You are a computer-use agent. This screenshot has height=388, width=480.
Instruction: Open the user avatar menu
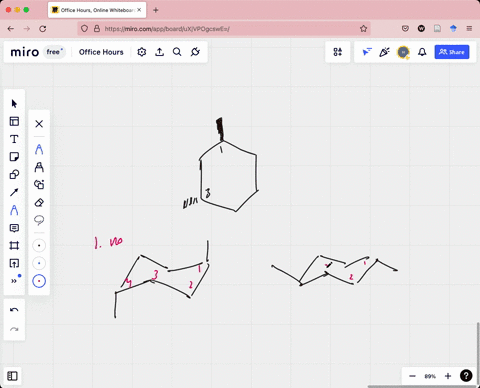pyautogui.click(x=403, y=52)
